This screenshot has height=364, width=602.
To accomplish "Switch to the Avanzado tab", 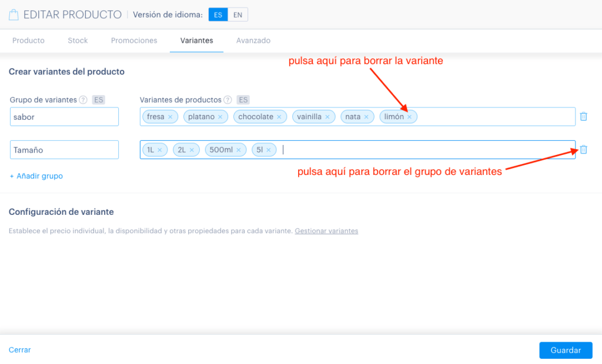I will (253, 41).
